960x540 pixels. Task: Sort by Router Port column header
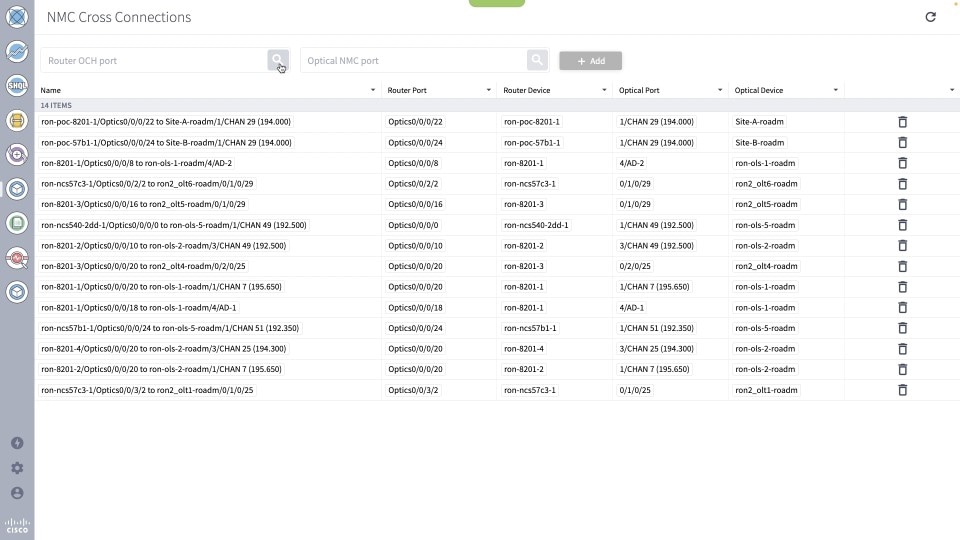[407, 90]
